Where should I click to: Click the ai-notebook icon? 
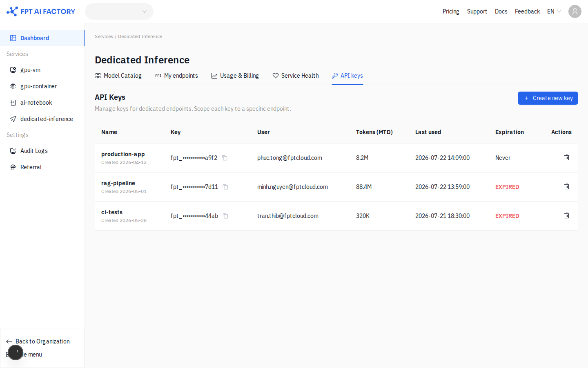click(x=13, y=103)
